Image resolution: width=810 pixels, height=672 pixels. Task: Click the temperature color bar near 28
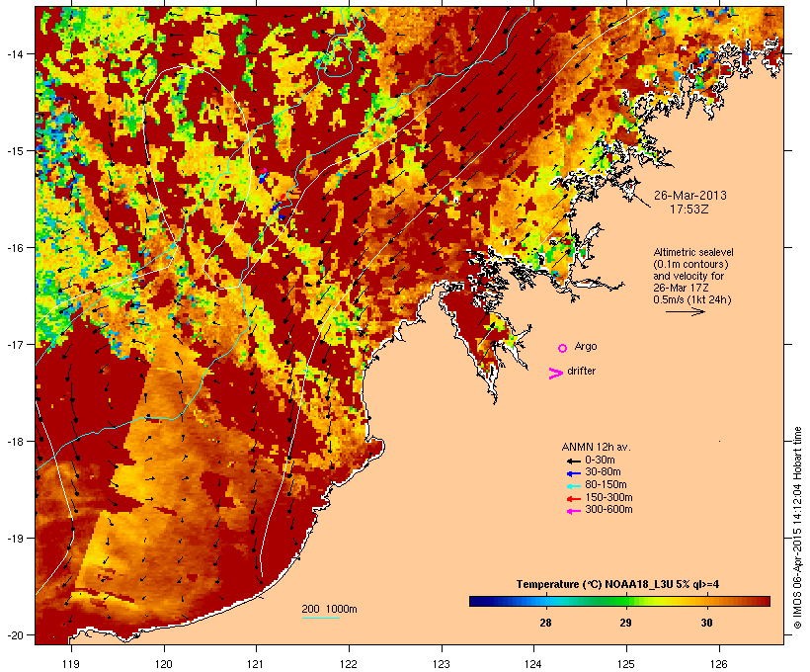[545, 601]
